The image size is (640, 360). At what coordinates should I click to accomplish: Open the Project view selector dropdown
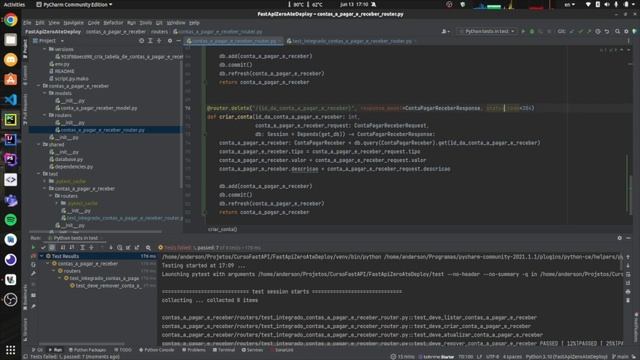(49, 41)
